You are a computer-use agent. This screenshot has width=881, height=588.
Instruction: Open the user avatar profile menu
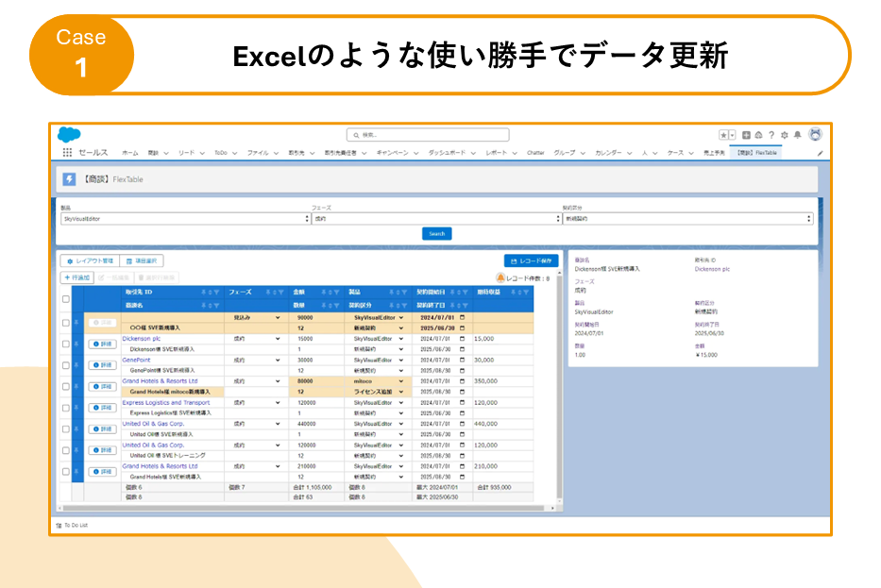[815, 134]
